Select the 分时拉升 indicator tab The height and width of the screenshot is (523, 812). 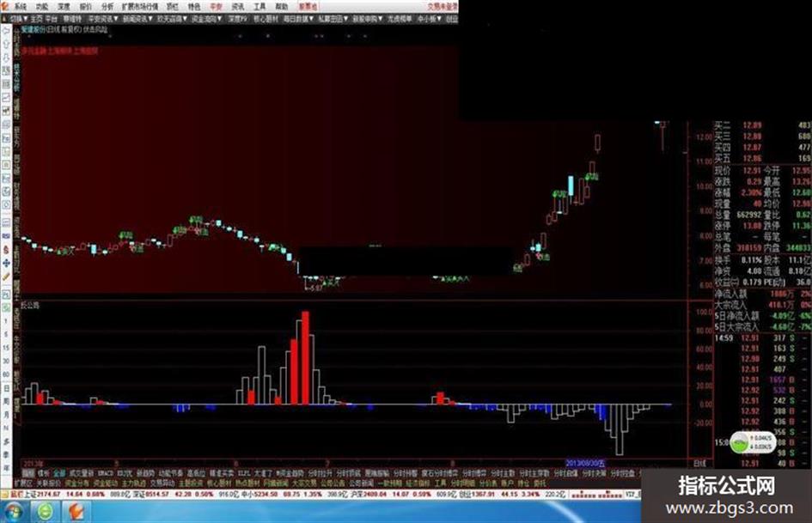tap(320, 473)
